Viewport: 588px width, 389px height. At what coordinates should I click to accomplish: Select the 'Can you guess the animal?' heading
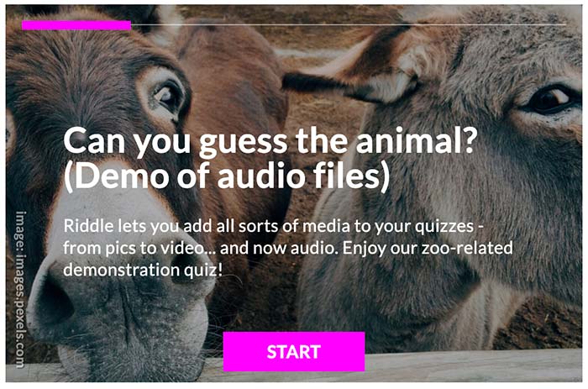270,141
